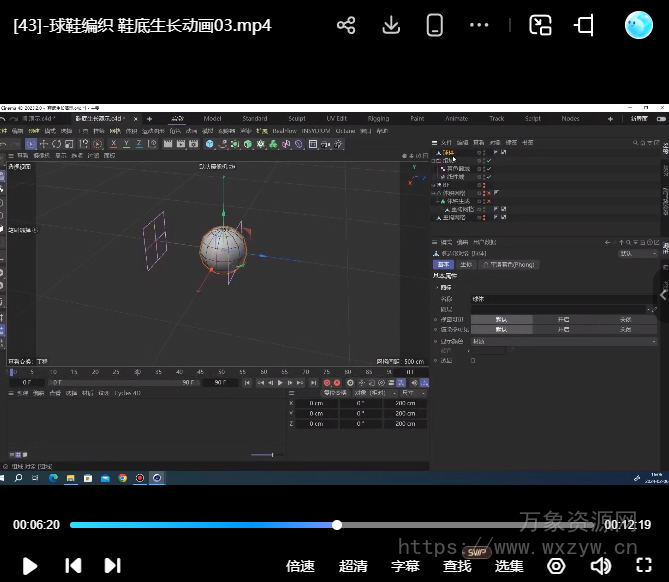Image resolution: width=669 pixels, height=582 pixels.
Task: Click the picture-in-picture mini window icon
Action: pos(540,26)
